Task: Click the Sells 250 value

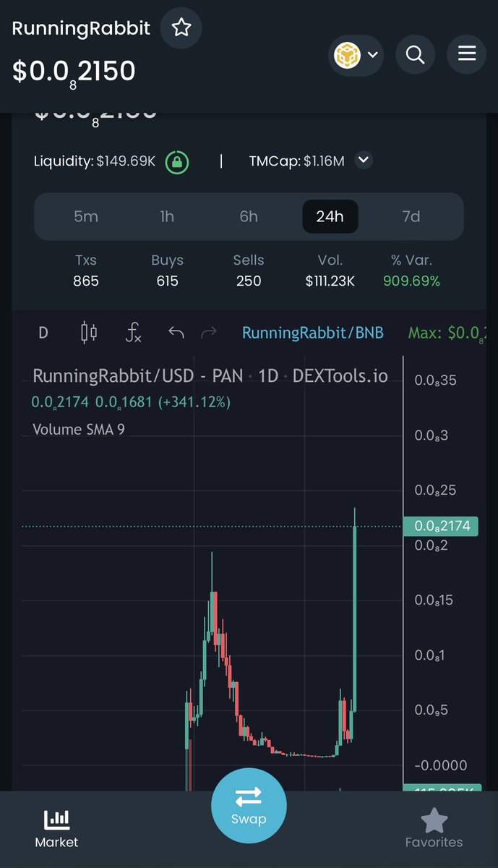Action: click(x=249, y=281)
